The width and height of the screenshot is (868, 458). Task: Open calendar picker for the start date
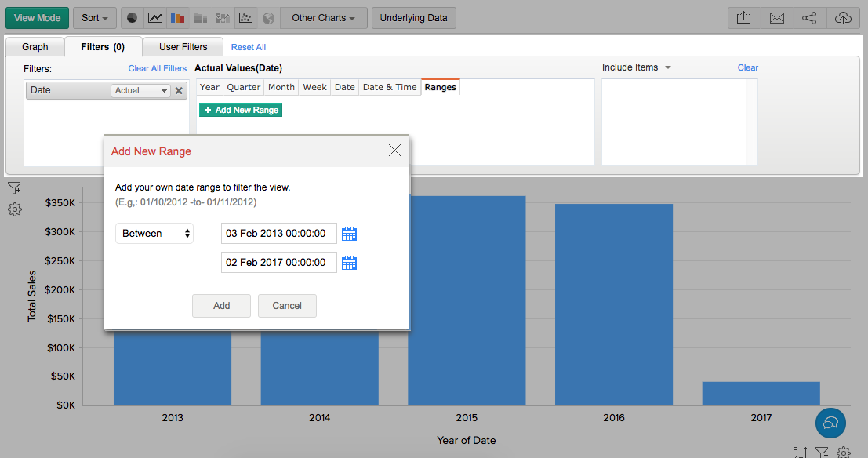[x=350, y=234]
